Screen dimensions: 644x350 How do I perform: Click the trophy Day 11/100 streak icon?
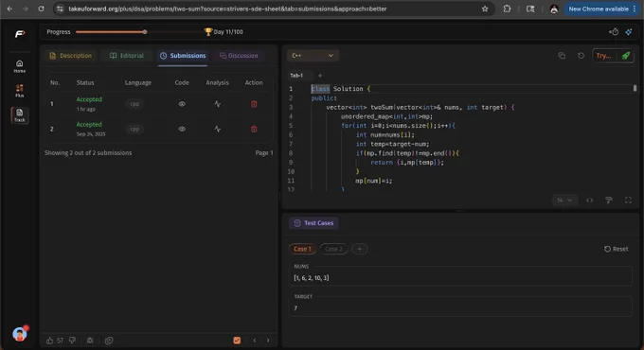pyautogui.click(x=208, y=31)
